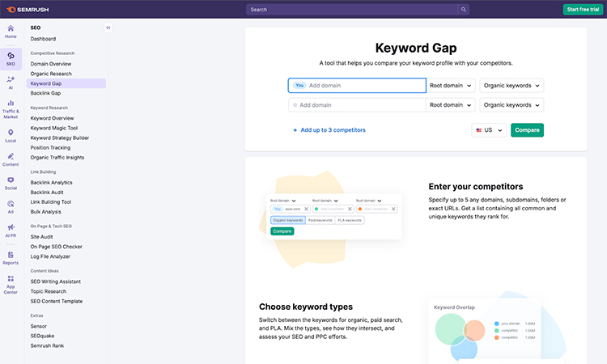Click the SEO sidebar heading
The height and width of the screenshot is (364, 607).
tap(36, 28)
